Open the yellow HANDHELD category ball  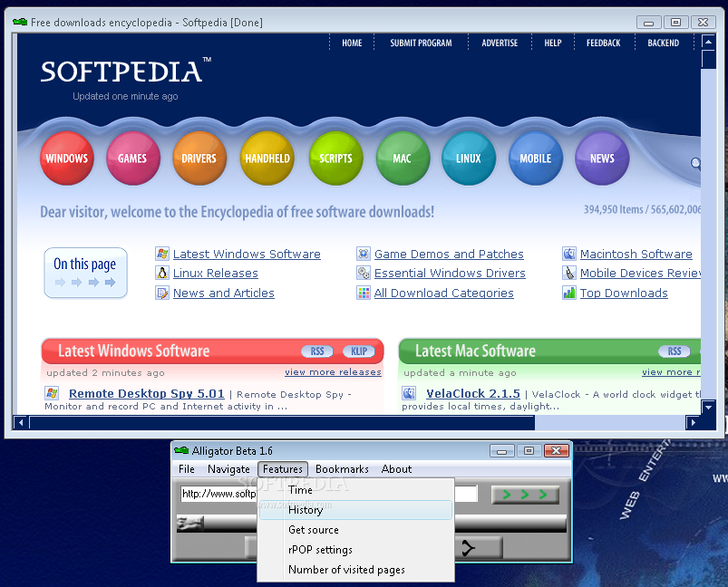click(x=267, y=159)
